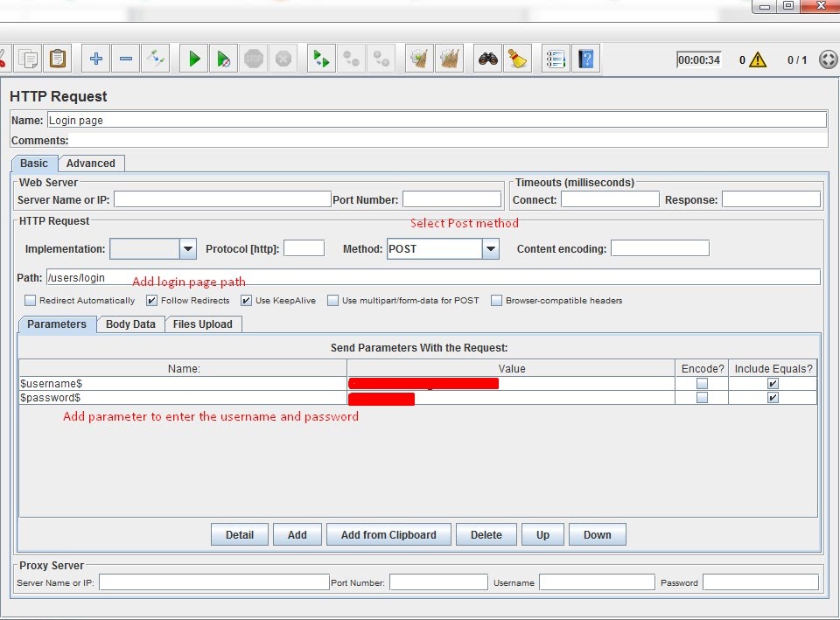
Task: Check Encode for $username$ row
Action: tap(702, 383)
